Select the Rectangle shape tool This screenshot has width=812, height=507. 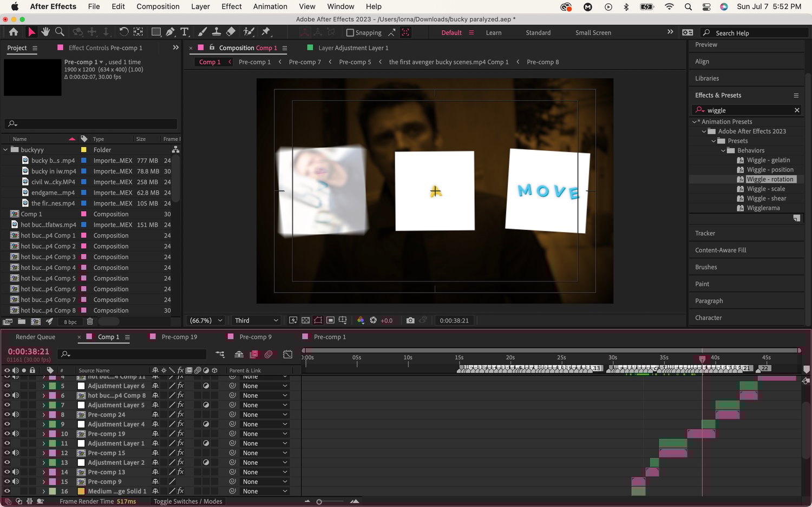pos(156,32)
